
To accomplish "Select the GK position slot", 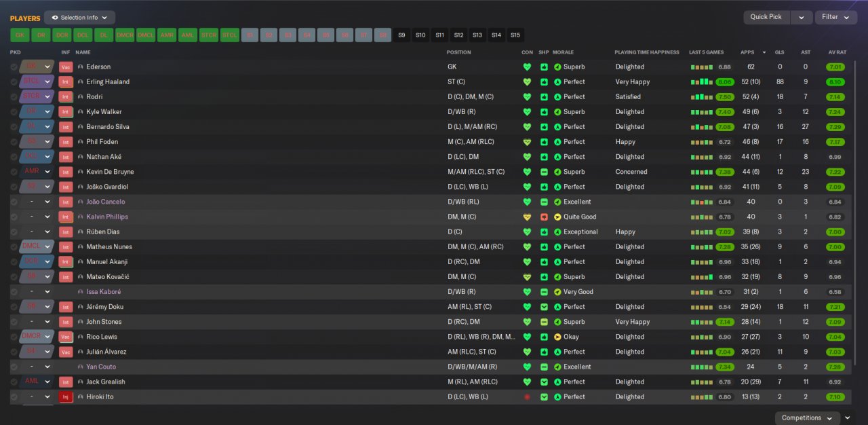I will pyautogui.click(x=20, y=35).
